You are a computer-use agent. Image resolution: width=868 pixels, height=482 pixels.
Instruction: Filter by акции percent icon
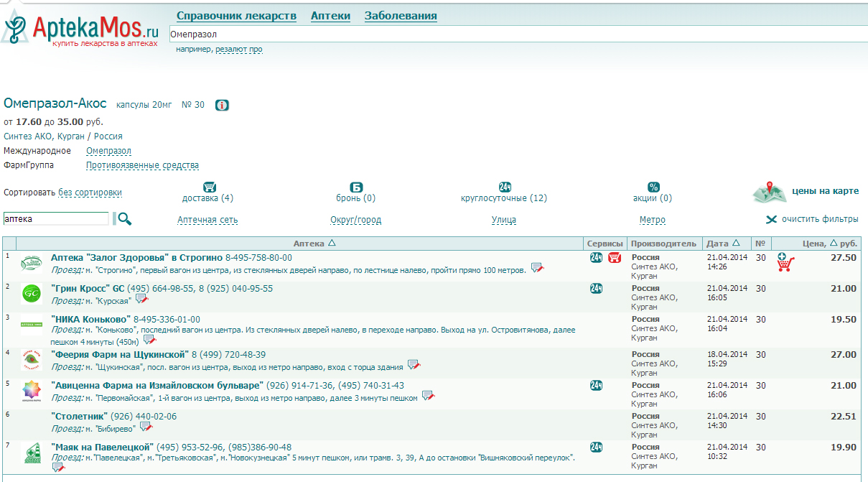click(653, 187)
